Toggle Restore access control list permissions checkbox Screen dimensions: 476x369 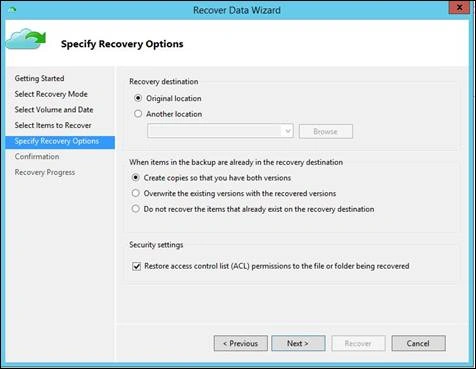coord(136,266)
